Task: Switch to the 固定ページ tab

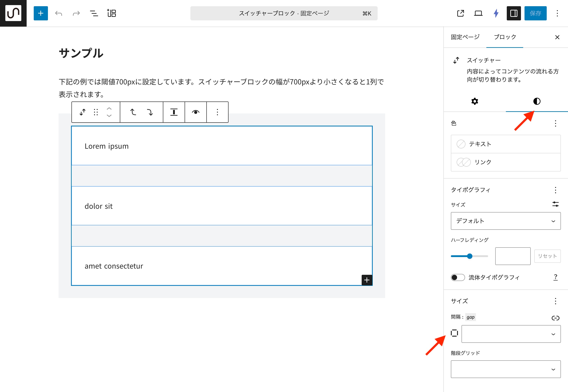Action: (465, 37)
